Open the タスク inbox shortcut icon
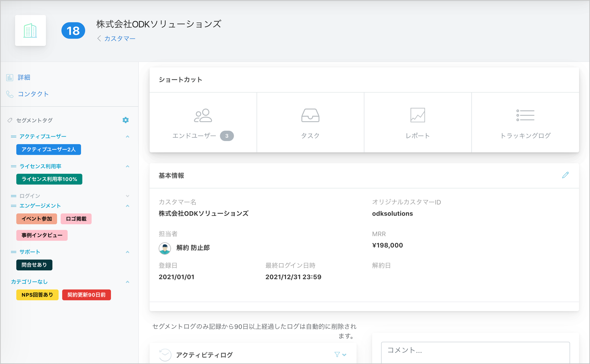Viewport: 590px width, 364px height. pos(310,115)
